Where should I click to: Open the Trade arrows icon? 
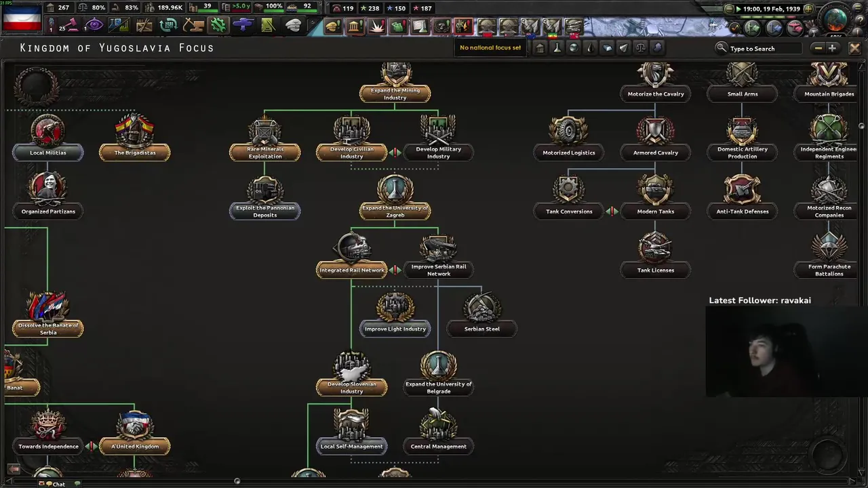click(x=168, y=26)
